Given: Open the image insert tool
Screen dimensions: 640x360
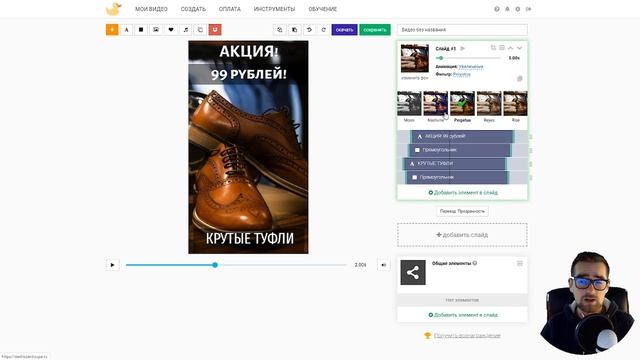Looking at the screenshot, I should [x=156, y=30].
